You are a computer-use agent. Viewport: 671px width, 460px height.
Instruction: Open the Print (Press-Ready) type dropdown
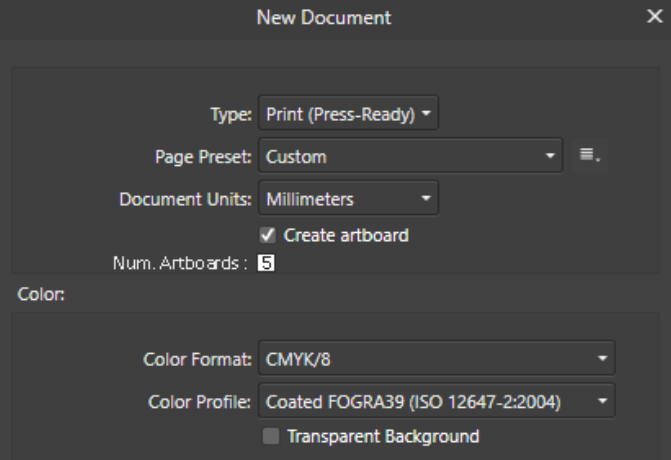point(348,113)
